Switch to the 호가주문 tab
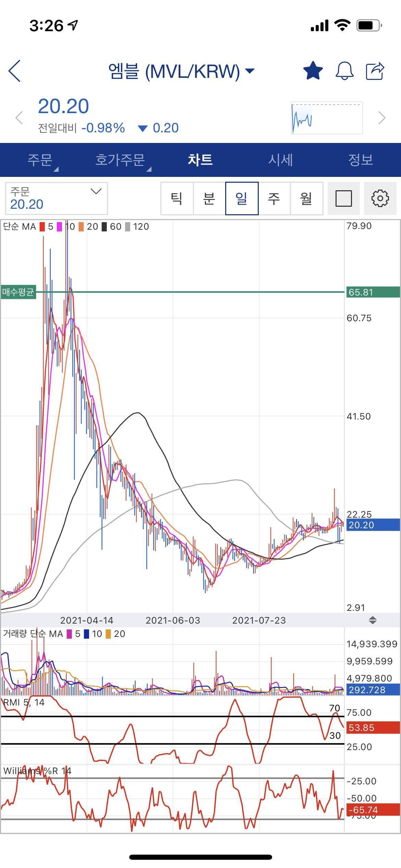This screenshot has width=401, height=868. pos(120,160)
